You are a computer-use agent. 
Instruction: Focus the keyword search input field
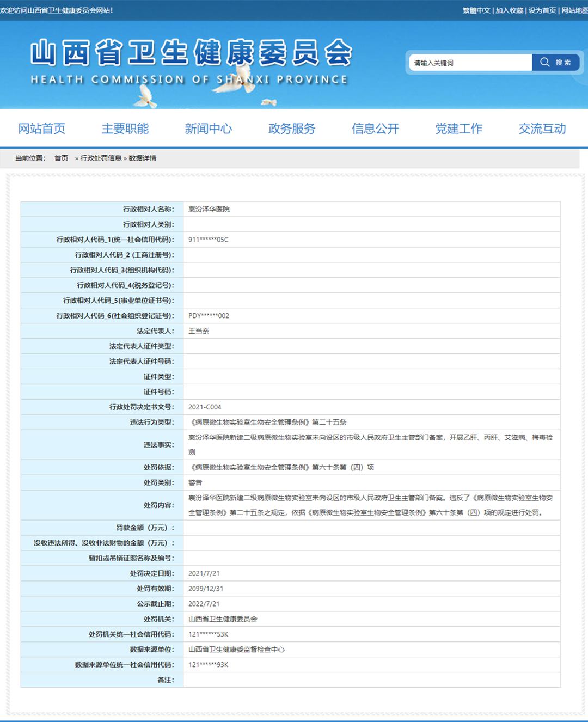[x=470, y=63]
